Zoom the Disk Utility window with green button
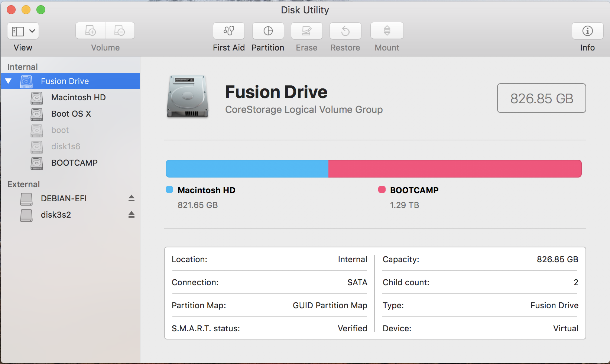Image resolution: width=610 pixels, height=364 pixels. [41, 10]
